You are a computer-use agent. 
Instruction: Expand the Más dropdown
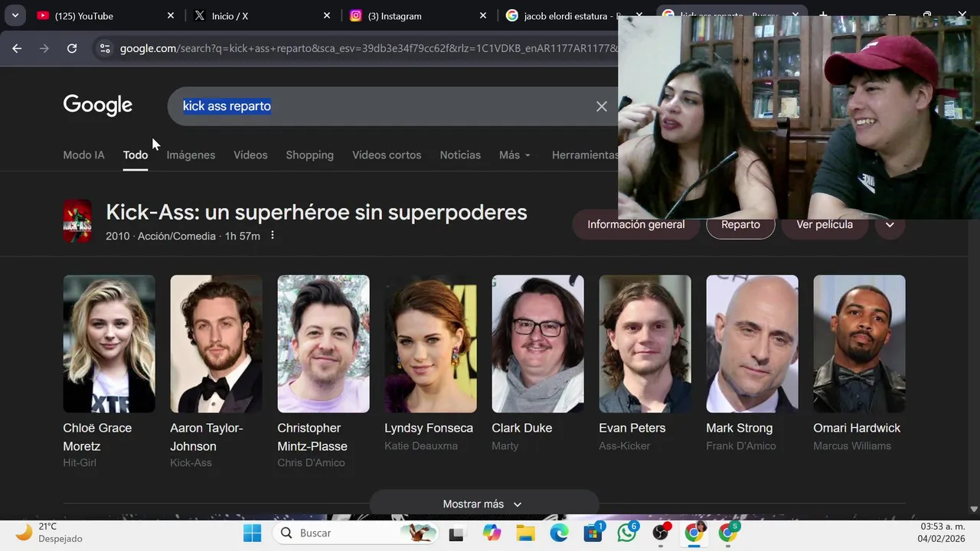pos(514,155)
